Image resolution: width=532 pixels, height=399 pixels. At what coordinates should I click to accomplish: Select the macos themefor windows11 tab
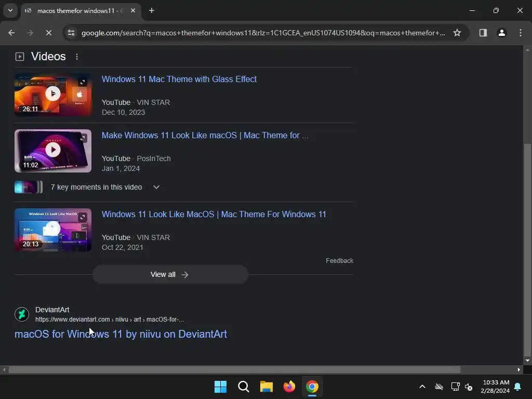pos(82,10)
